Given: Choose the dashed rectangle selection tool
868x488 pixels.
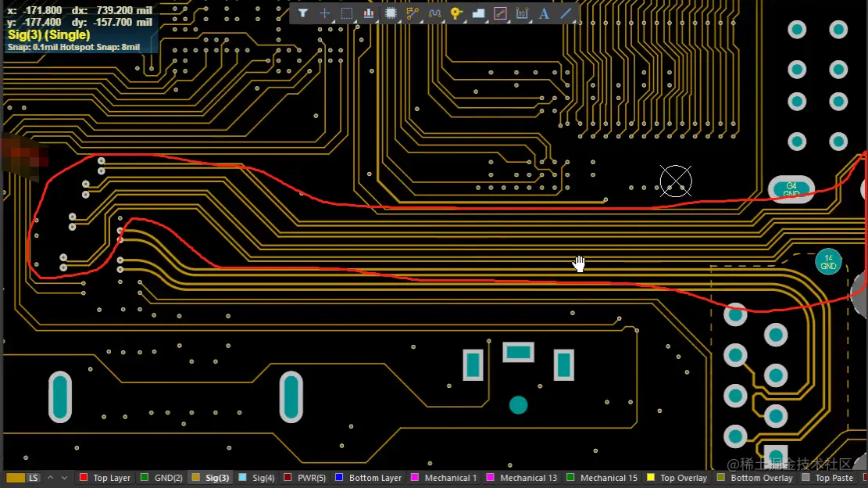Looking at the screenshot, I should (x=347, y=13).
